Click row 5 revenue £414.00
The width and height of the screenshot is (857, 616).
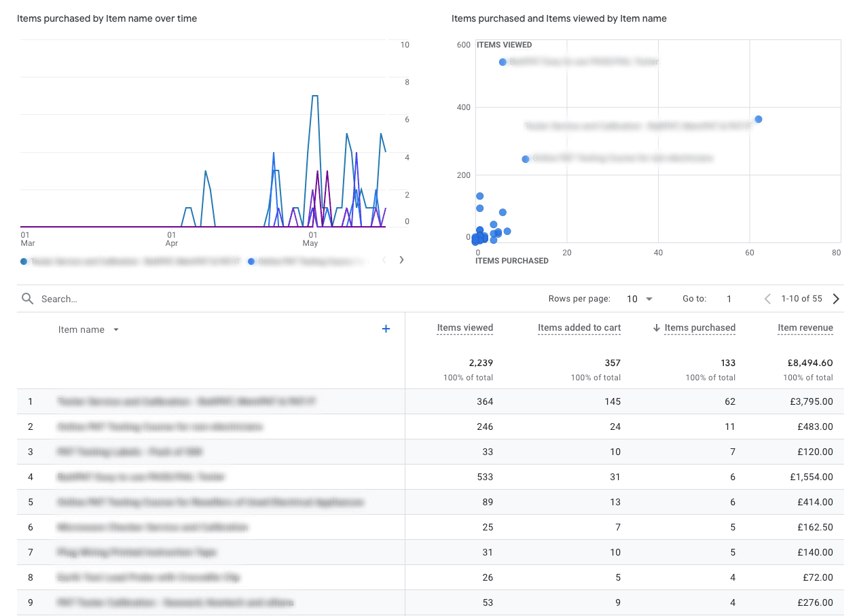click(x=814, y=502)
